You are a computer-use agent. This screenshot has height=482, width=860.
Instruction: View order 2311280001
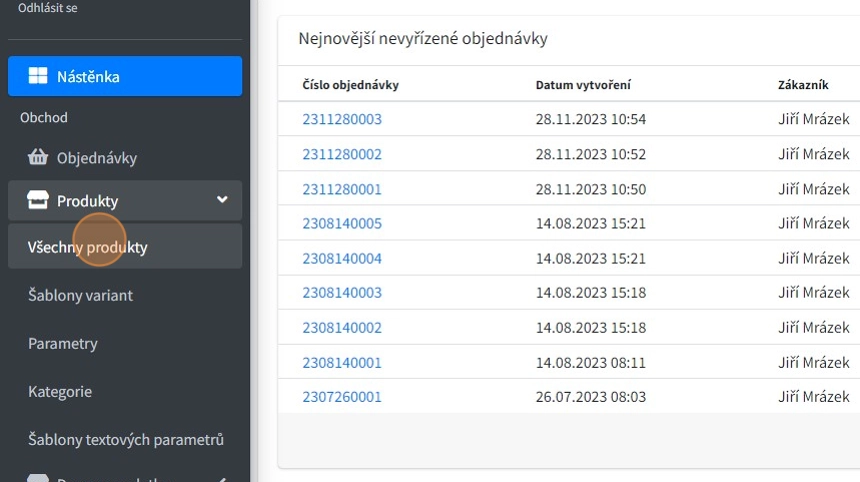pos(342,189)
